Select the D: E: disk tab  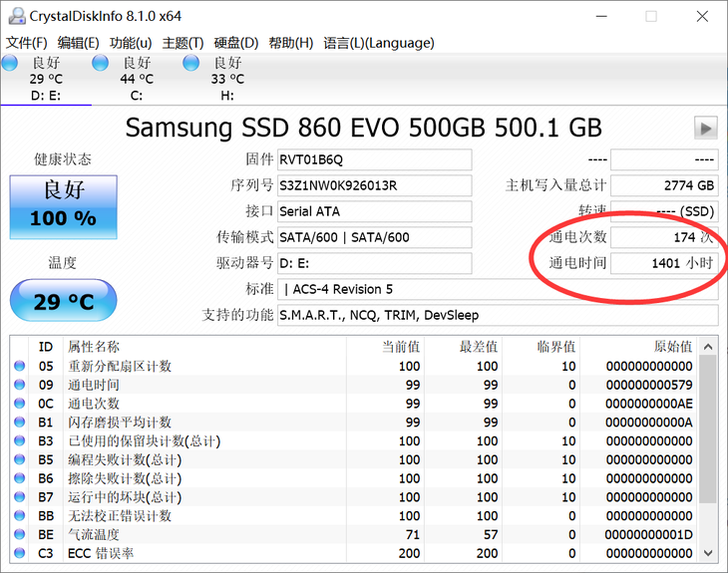46,79
